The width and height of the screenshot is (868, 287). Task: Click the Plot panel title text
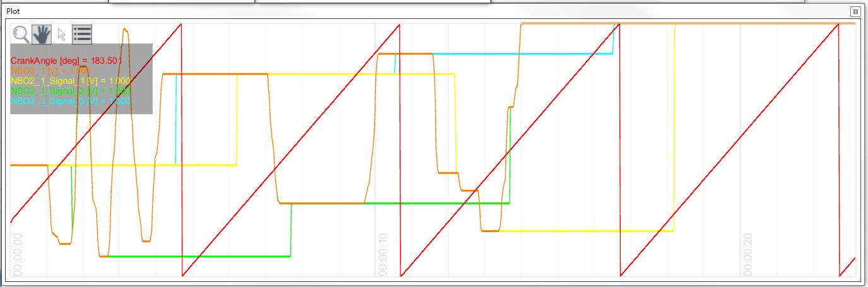tap(13, 11)
